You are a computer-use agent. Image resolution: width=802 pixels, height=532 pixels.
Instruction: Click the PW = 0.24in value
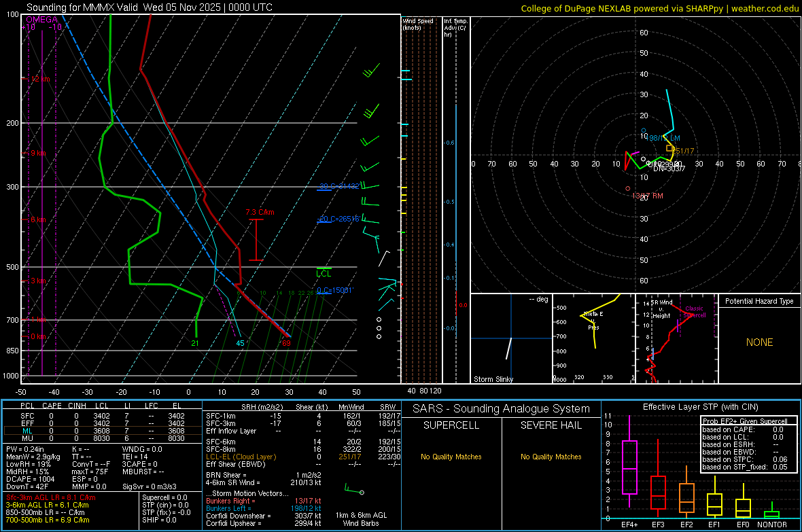coord(25,449)
